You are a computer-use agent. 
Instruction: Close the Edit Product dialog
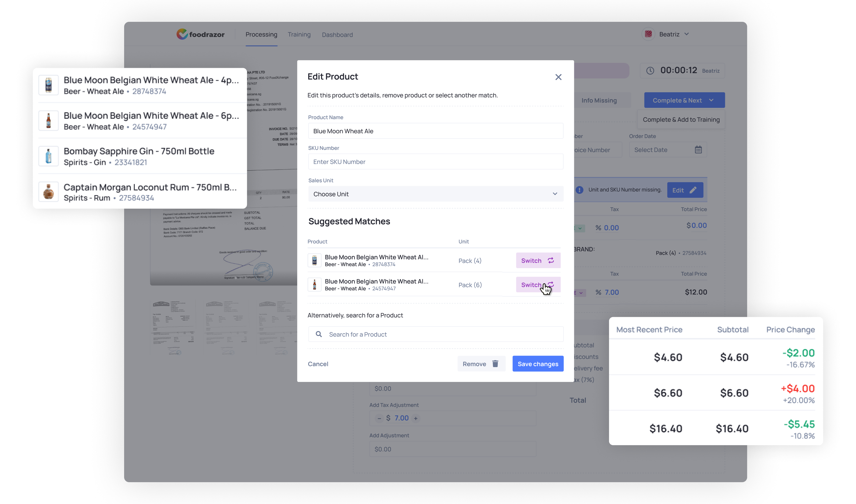558,77
